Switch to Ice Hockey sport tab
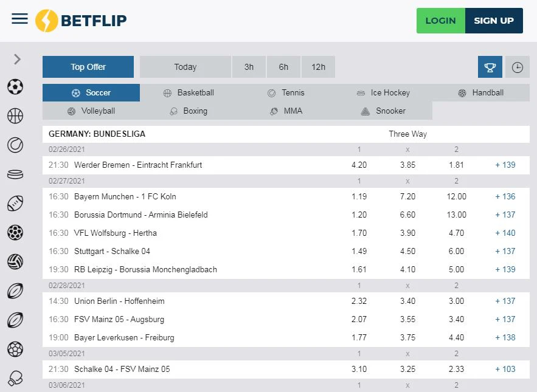Viewport: 537px width, 392px height. (x=383, y=93)
